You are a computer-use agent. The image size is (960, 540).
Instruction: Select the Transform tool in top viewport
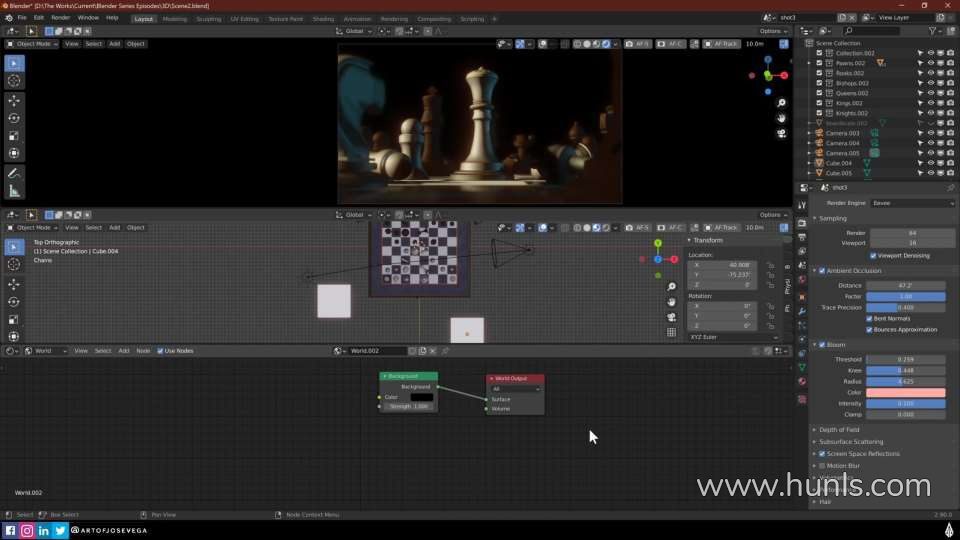tap(14, 153)
